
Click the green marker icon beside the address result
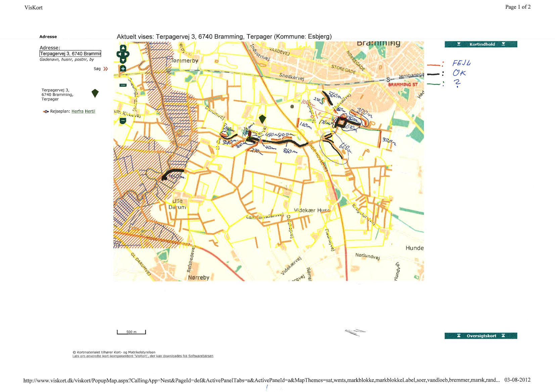tap(95, 93)
